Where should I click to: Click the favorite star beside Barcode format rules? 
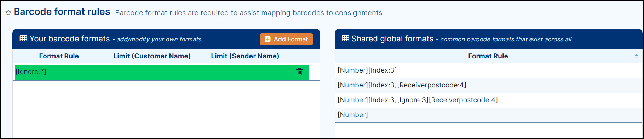pos(8,13)
